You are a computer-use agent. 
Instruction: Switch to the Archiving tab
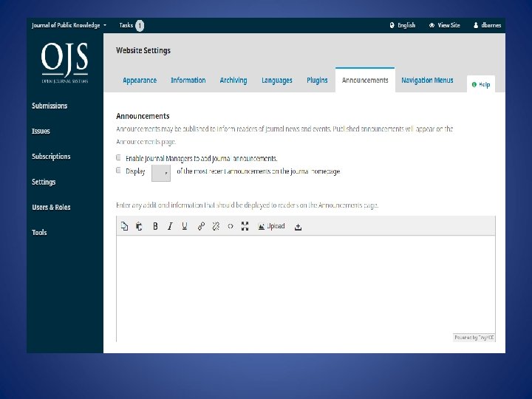click(x=233, y=81)
